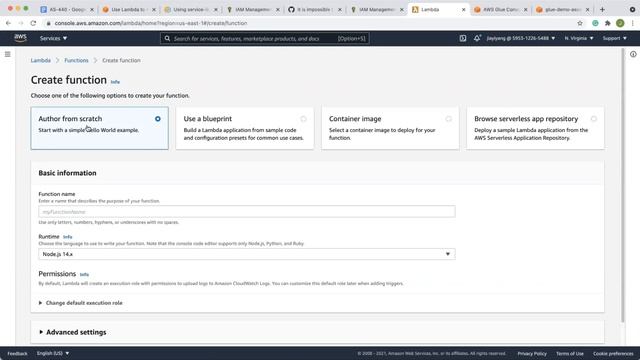Viewport: 640px width, 360px height.
Task: Click the browser back arrow
Action: point(8,23)
